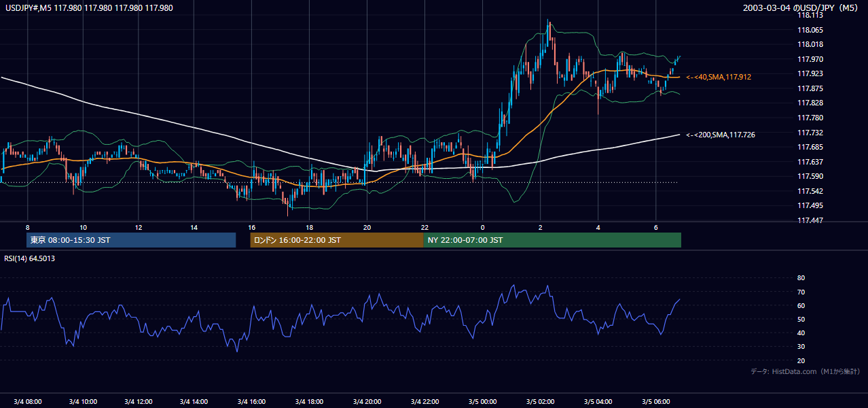
Task: Click the 3/5 02:00 date label
Action: [541, 401]
